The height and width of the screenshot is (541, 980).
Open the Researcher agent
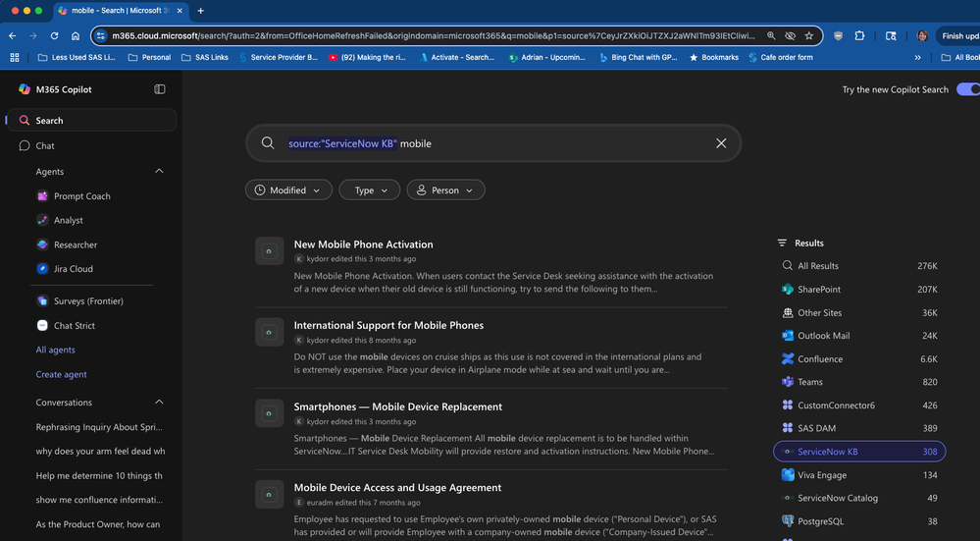(x=75, y=244)
